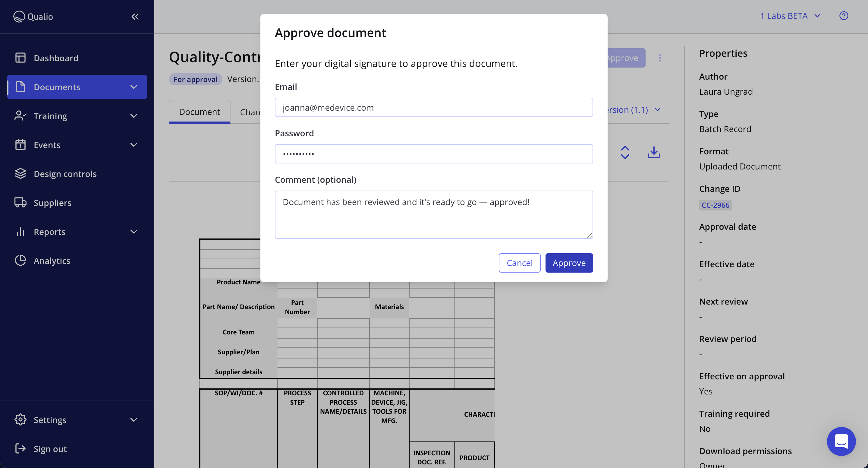Open the Dashboard section
868x468 pixels.
(x=55, y=58)
